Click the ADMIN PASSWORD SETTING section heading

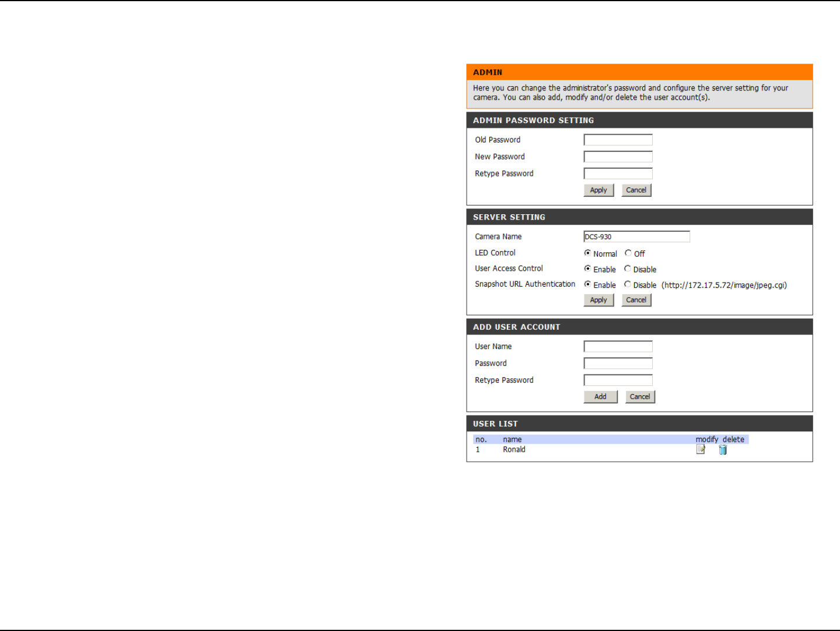[x=533, y=120]
